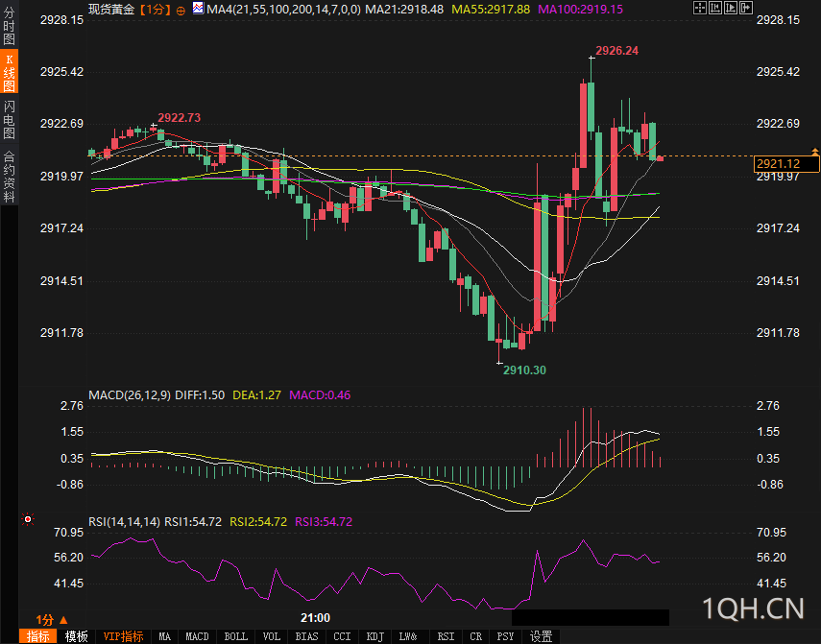Open 合约资料 contract info tab
The image size is (821, 644).
coord(9,177)
